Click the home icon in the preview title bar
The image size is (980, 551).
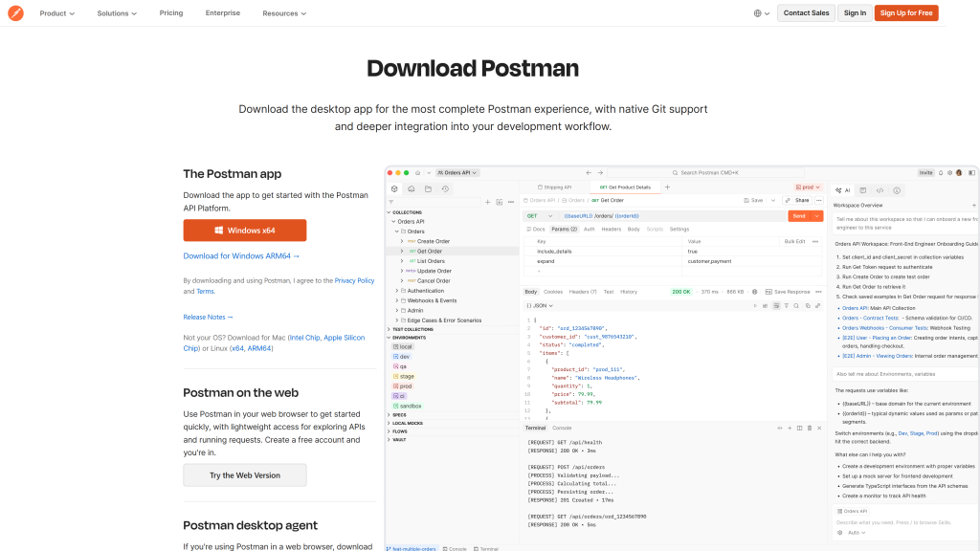click(417, 172)
